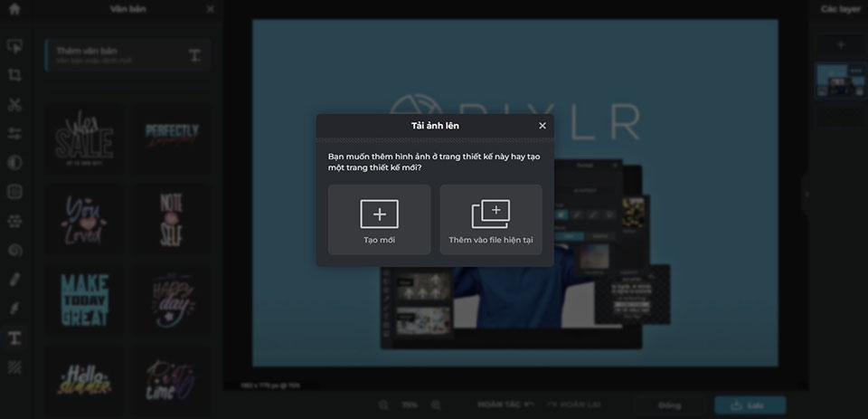Image resolution: width=868 pixels, height=419 pixels.
Task: Select the Liquify tool icon
Action: 14,221
